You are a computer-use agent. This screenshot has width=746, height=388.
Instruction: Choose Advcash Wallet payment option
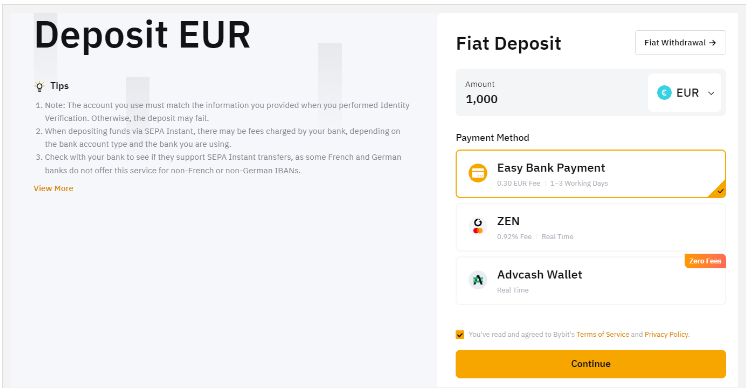(x=590, y=281)
